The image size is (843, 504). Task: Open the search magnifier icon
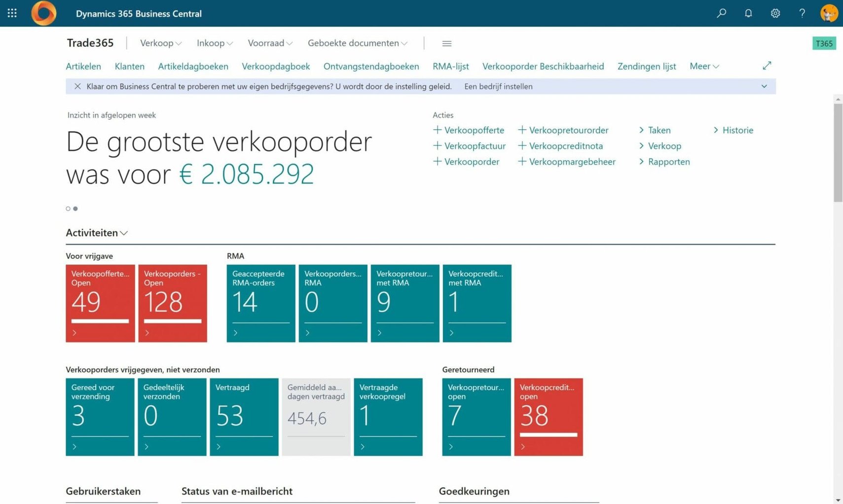721,13
